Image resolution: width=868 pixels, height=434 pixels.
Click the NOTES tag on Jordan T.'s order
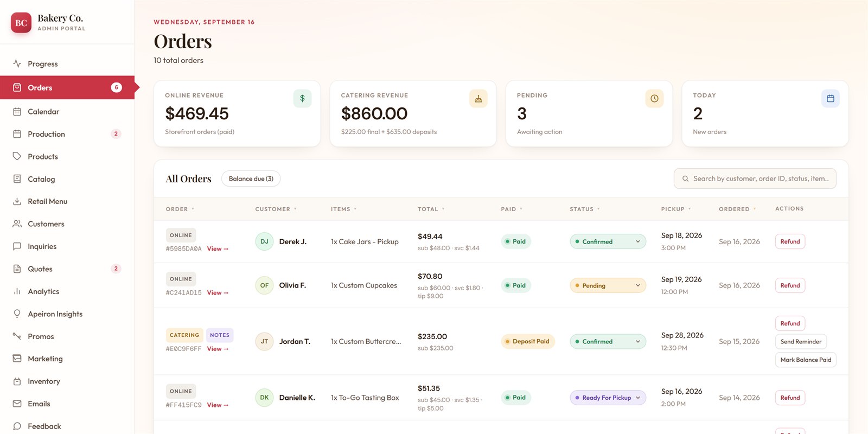(x=220, y=335)
